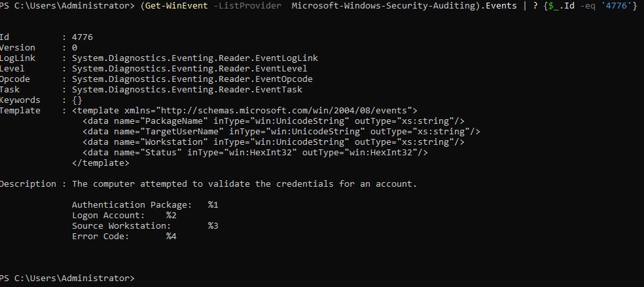Click the EventLogLink value text

[x=194, y=58]
